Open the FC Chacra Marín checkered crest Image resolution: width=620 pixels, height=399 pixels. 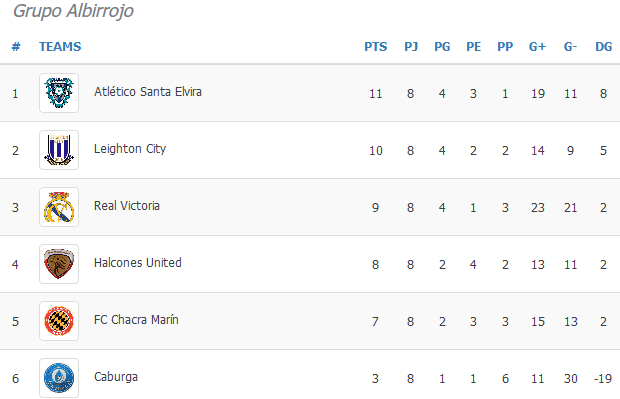[59, 321]
